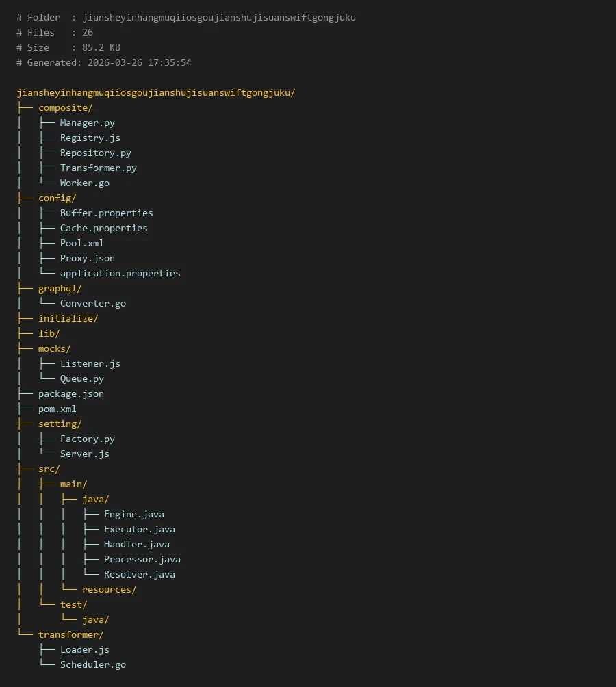Select Converter.go file
The height and width of the screenshot is (687, 616).
(92, 303)
